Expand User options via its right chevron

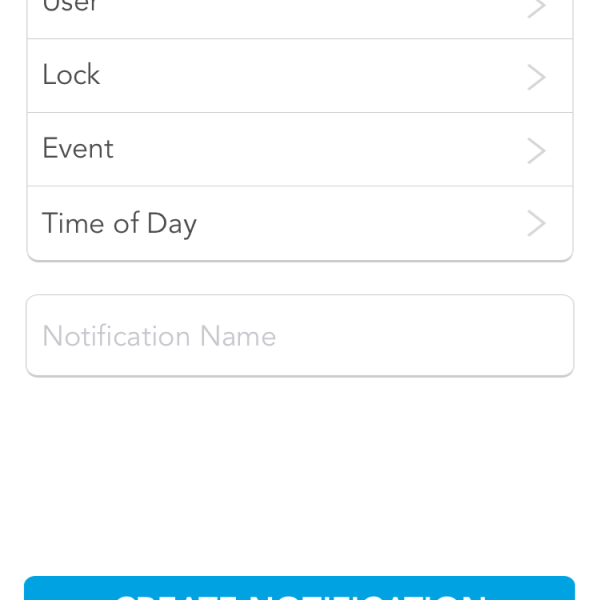coord(537,8)
